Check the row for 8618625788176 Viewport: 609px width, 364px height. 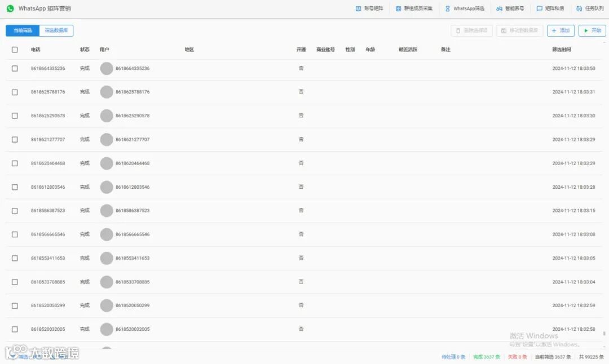tap(15, 92)
